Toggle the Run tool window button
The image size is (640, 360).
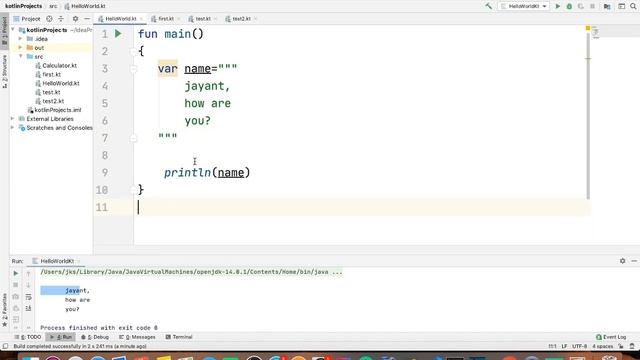tap(60, 337)
